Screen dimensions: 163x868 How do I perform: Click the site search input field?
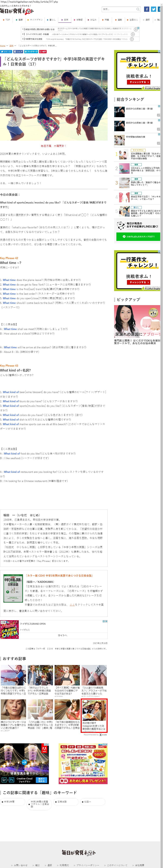pyautogui.click(x=119, y=9)
